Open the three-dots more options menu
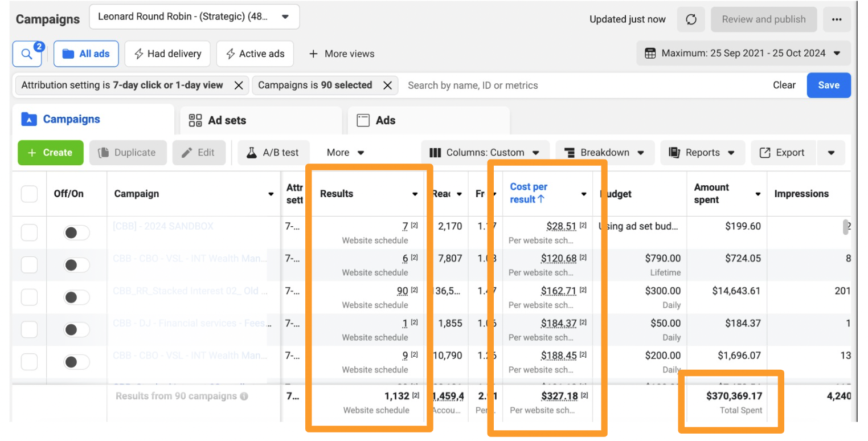The width and height of the screenshot is (868, 441). (837, 19)
